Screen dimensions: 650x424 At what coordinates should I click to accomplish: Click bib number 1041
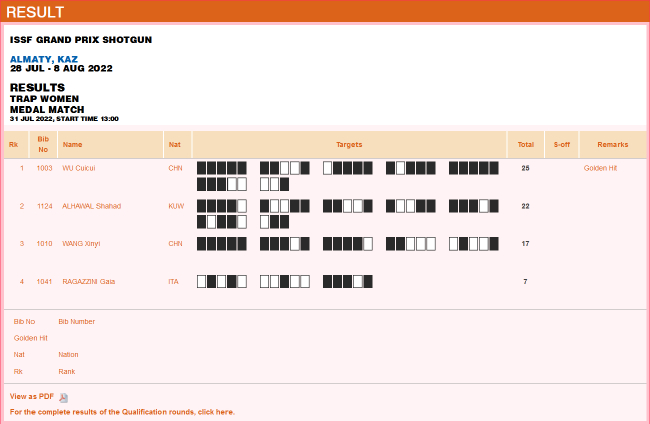[x=44, y=281]
